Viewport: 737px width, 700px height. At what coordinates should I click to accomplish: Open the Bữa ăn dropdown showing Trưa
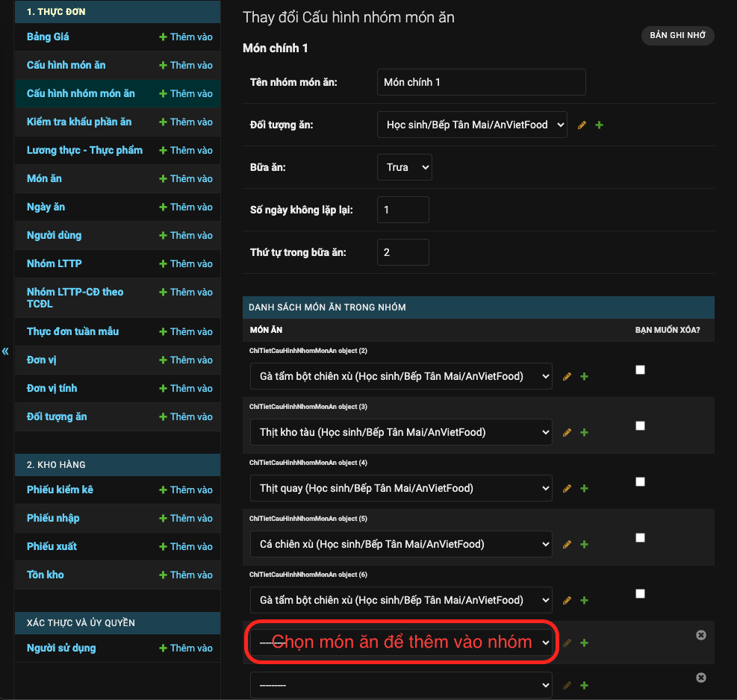tap(404, 167)
